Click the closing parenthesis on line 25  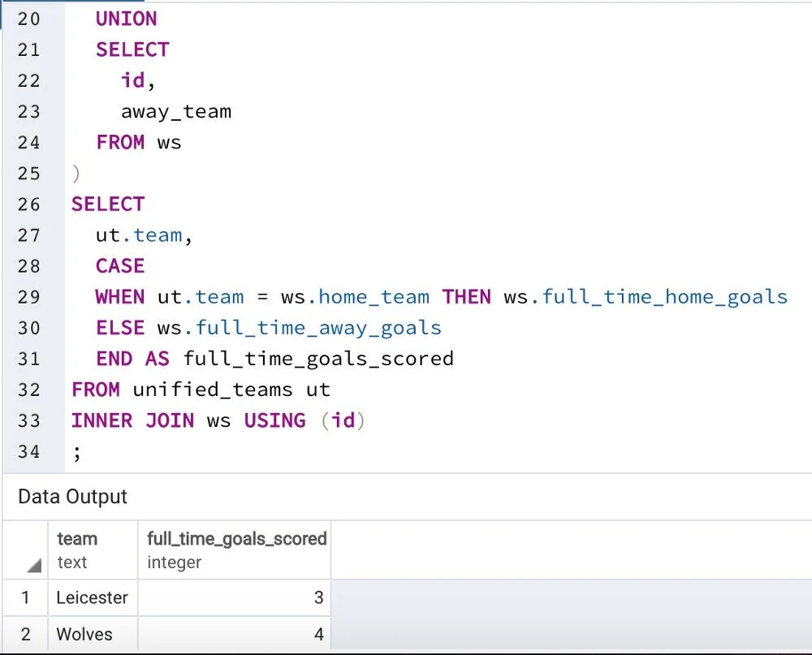(x=76, y=174)
